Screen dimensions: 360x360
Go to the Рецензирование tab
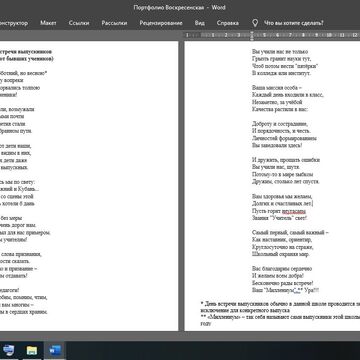point(161,23)
